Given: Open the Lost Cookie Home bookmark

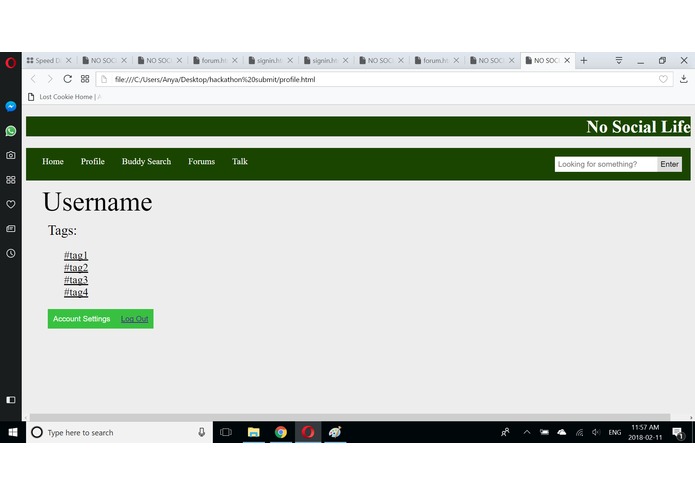Looking at the screenshot, I should 65,97.
